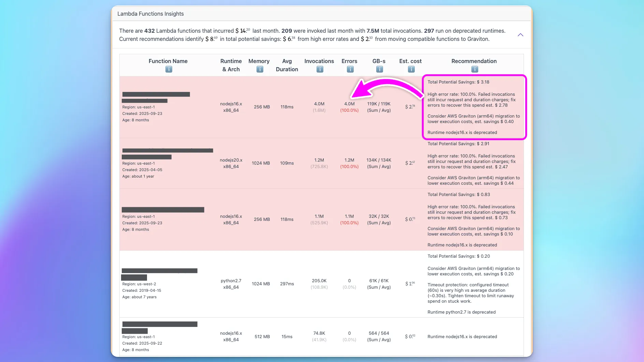Click the info icon under Memory
The image size is (644, 362).
260,69
